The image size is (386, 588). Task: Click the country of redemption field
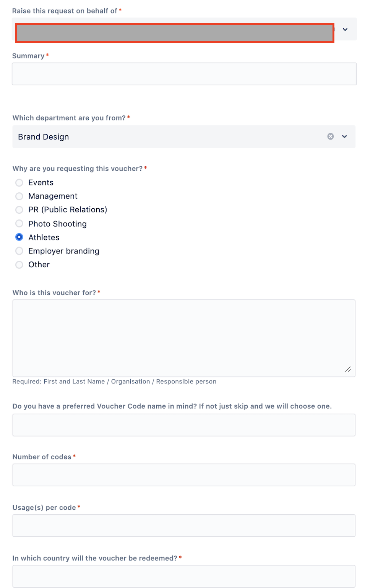[x=184, y=576]
